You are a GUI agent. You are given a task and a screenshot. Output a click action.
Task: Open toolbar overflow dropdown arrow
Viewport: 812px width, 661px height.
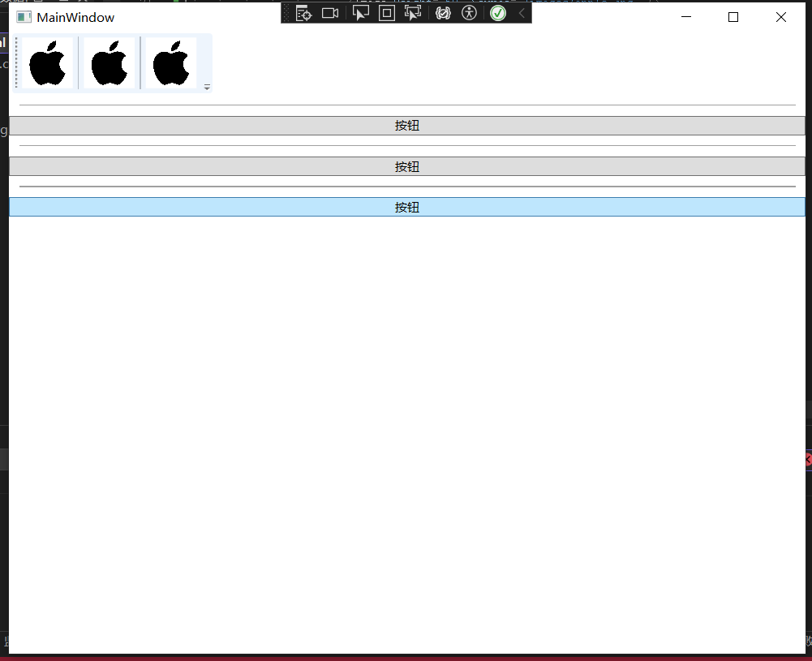(207, 87)
